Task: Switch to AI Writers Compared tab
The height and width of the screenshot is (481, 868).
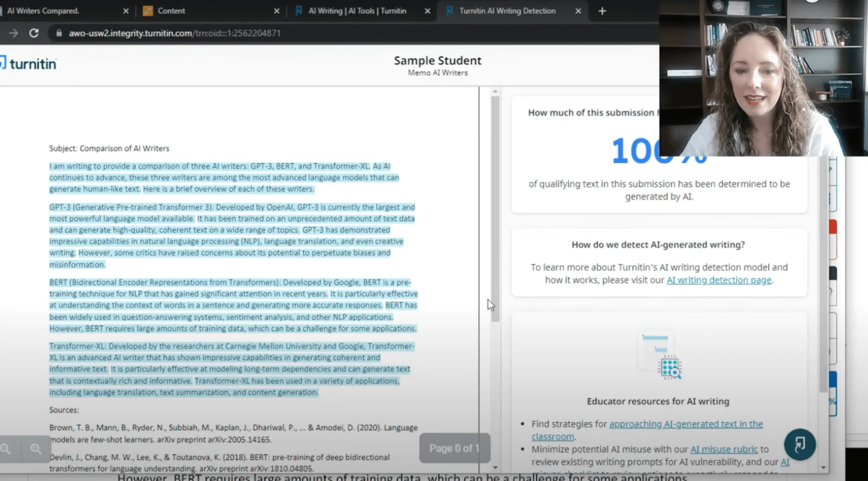Action: click(43, 11)
